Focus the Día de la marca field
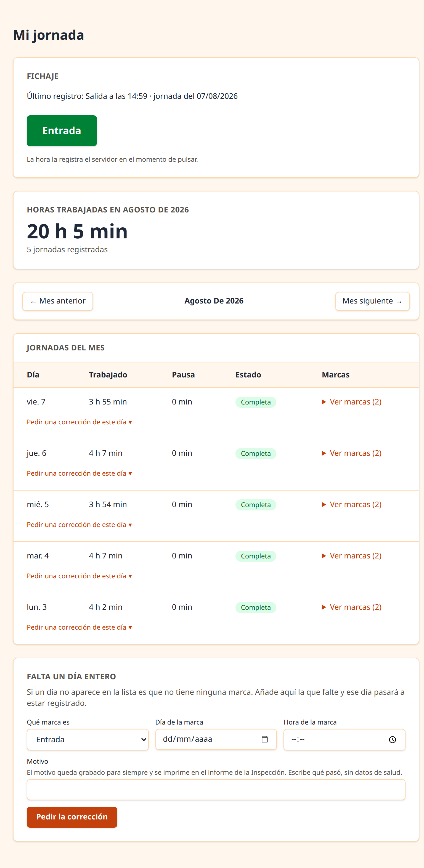This screenshot has width=424, height=868. click(216, 740)
